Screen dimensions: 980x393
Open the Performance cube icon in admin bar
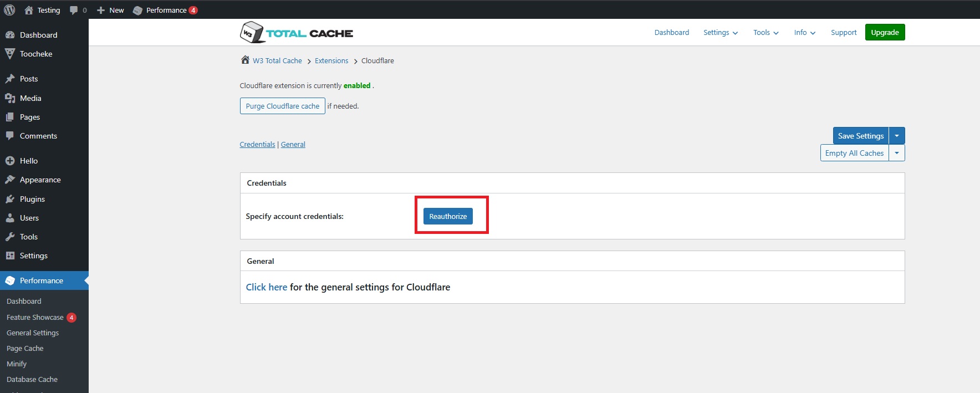tap(137, 11)
